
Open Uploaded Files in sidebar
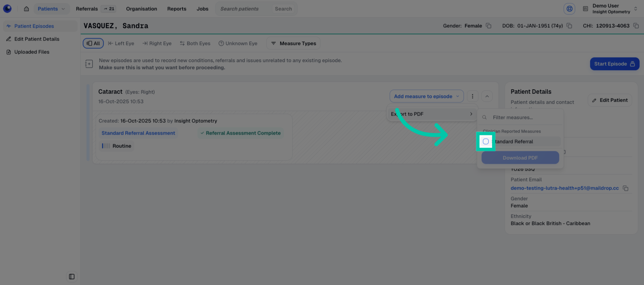[40, 52]
